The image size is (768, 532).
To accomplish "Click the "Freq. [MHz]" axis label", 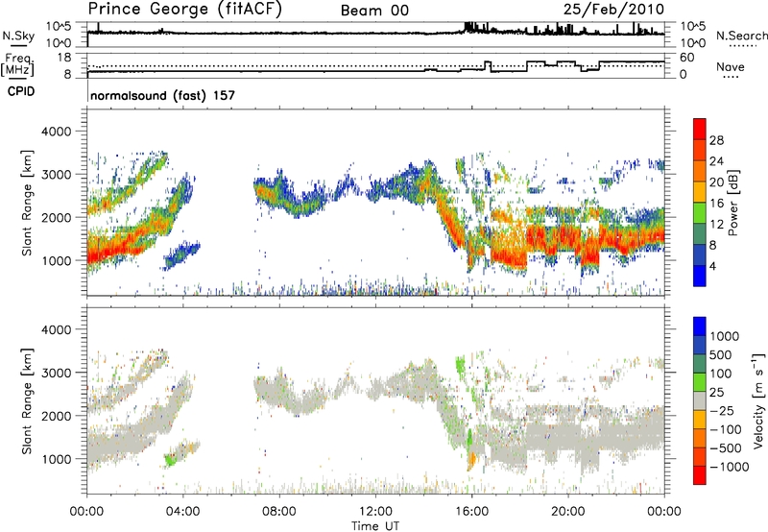I will tap(18, 65).
